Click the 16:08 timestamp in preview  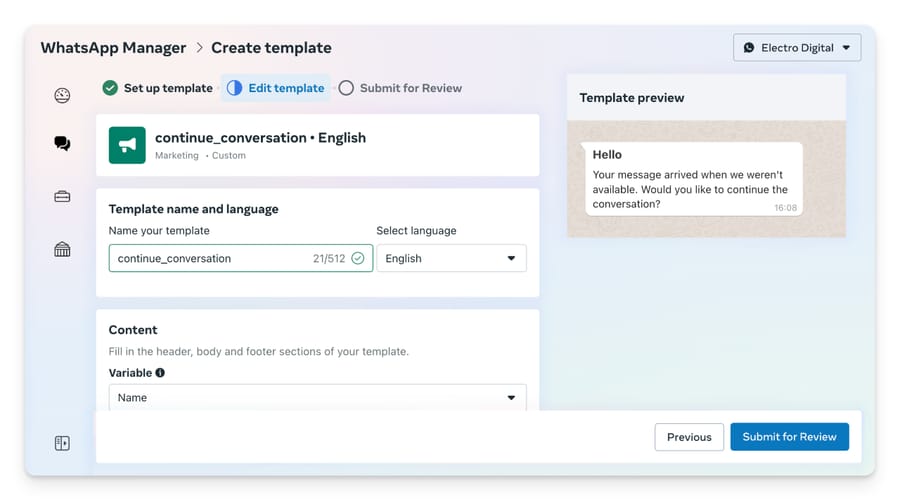pos(785,208)
